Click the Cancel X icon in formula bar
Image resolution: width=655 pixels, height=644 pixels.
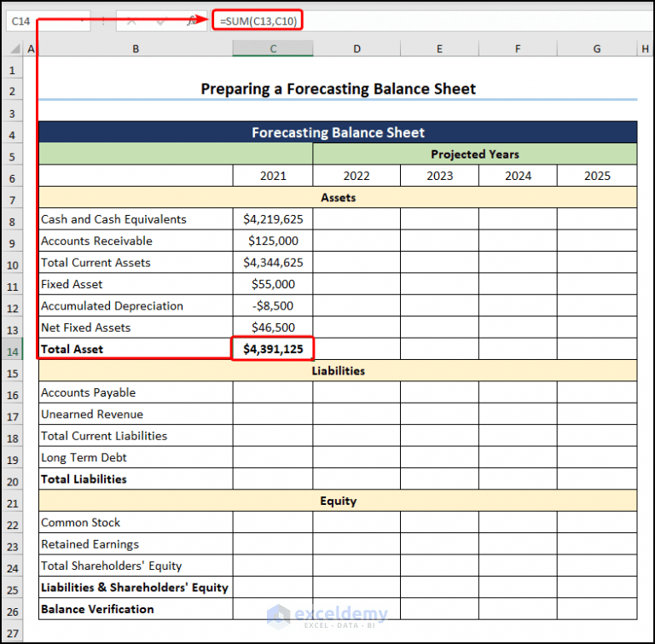[x=131, y=20]
